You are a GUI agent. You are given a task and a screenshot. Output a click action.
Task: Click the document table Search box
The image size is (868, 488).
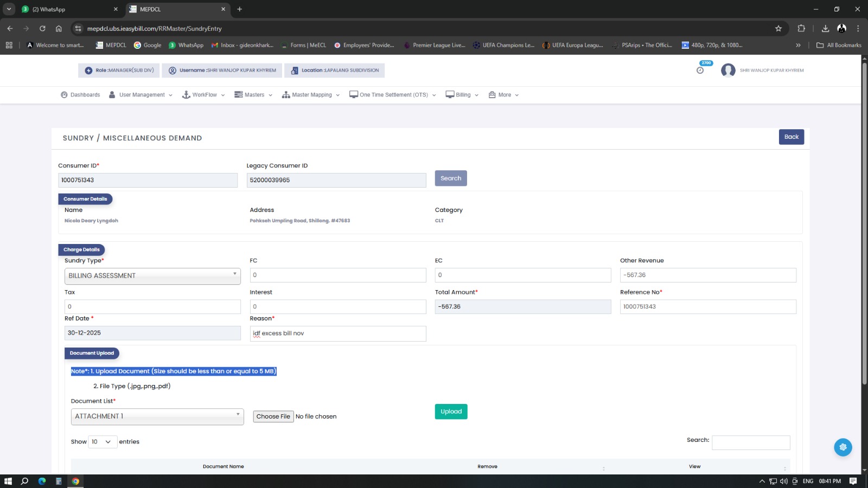(x=750, y=442)
